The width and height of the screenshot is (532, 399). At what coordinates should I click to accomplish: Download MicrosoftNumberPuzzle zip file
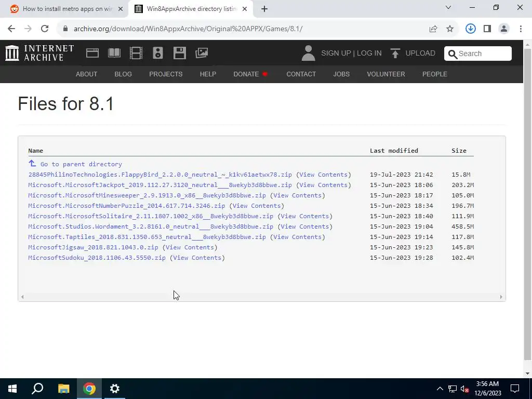127,206
